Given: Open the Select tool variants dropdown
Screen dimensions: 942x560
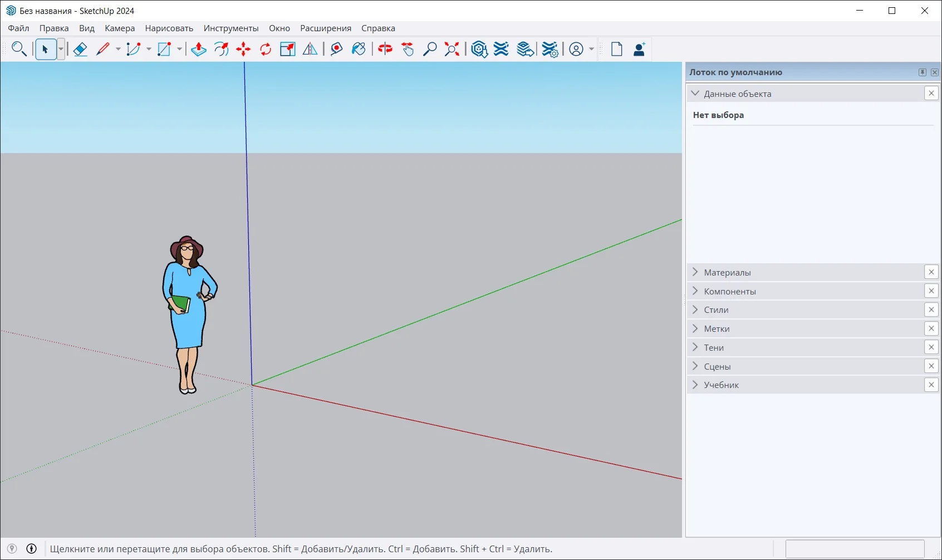Looking at the screenshot, I should 61,49.
